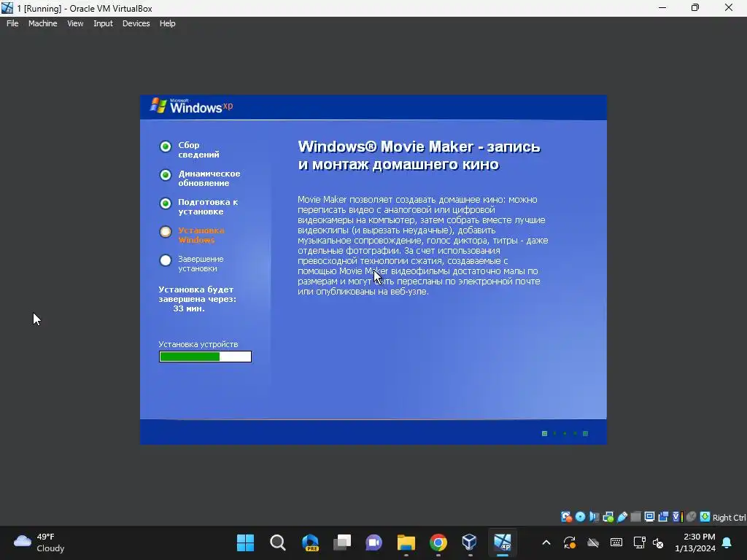Open notifications bell icon

tap(727, 542)
